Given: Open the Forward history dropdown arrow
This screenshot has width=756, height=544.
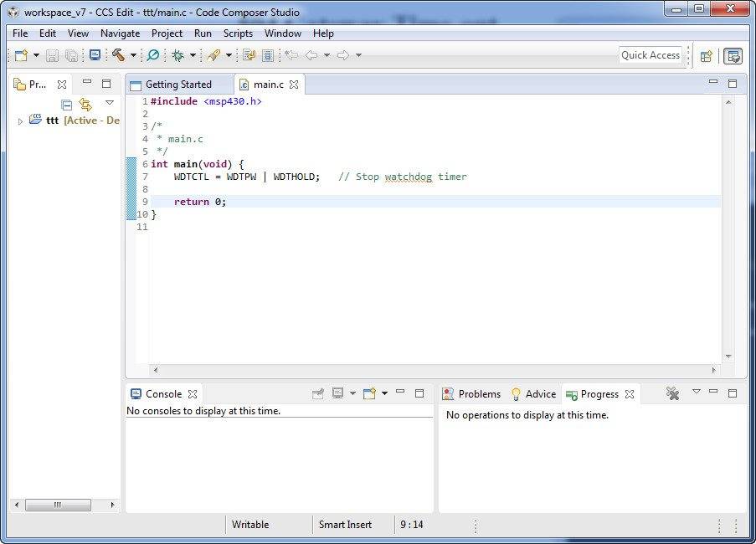Looking at the screenshot, I should (x=358, y=55).
